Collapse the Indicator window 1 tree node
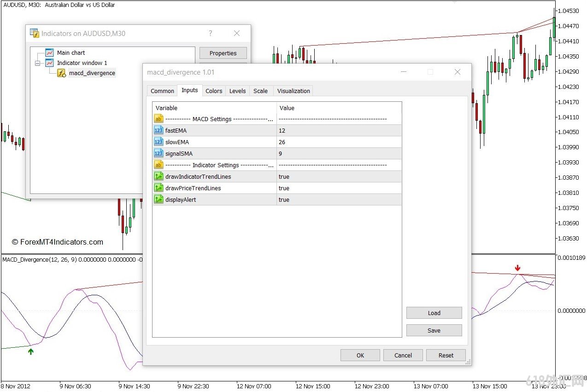Screen dimensions: 587x392 (x=38, y=63)
